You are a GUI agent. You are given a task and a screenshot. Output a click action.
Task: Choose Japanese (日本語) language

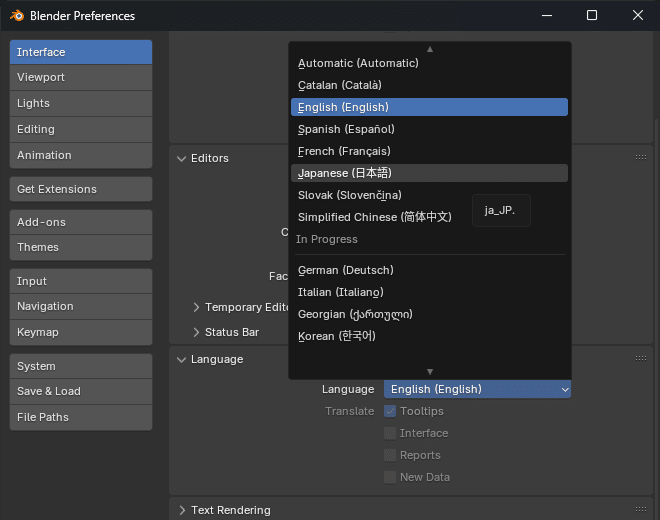tap(429, 173)
